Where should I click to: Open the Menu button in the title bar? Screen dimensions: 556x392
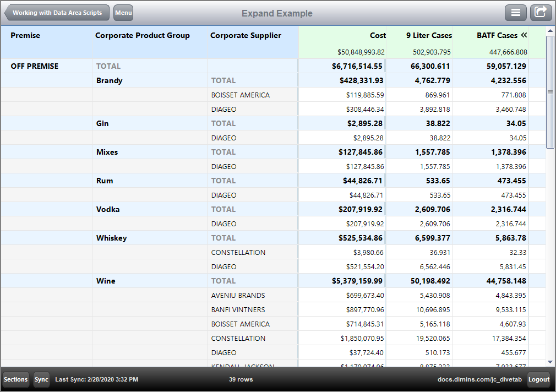click(x=123, y=12)
